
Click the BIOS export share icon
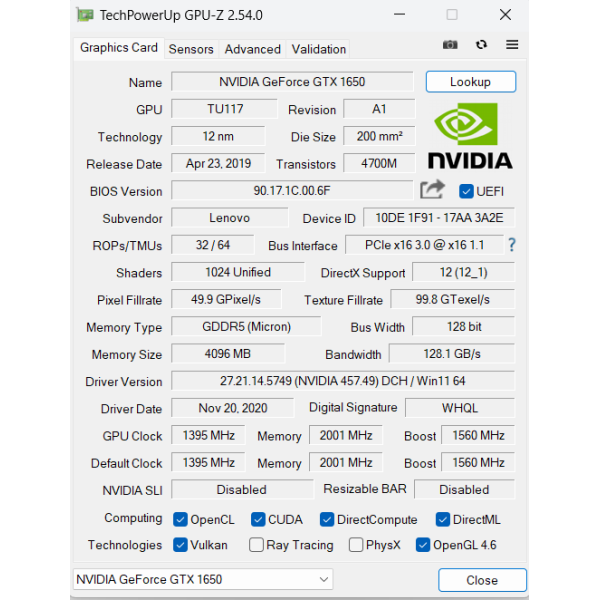pyautogui.click(x=432, y=190)
